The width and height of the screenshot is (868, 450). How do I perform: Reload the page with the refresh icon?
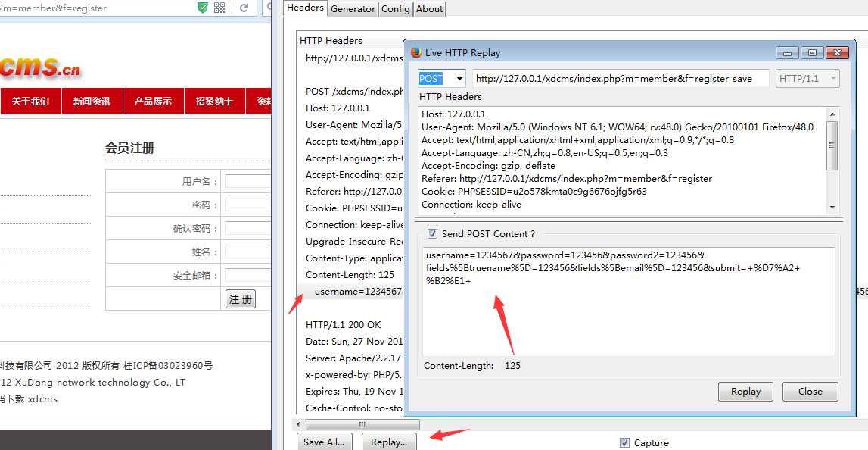(x=244, y=8)
